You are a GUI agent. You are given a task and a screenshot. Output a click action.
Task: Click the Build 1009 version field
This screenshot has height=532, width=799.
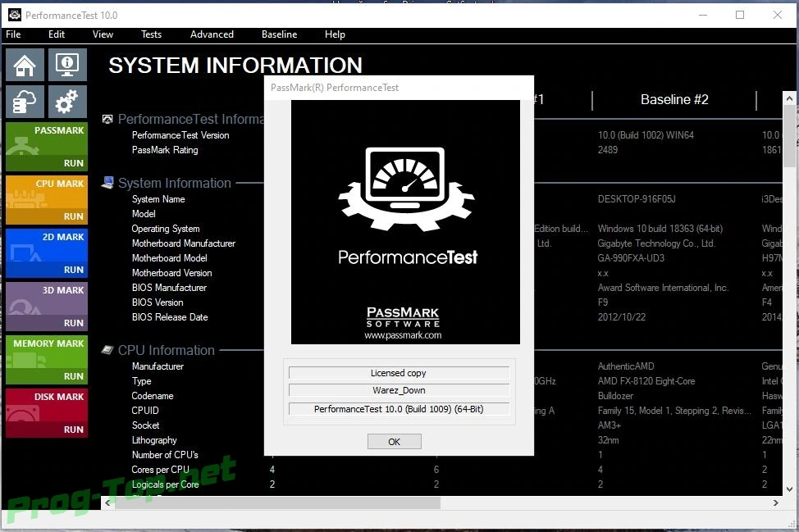pyautogui.click(x=399, y=409)
